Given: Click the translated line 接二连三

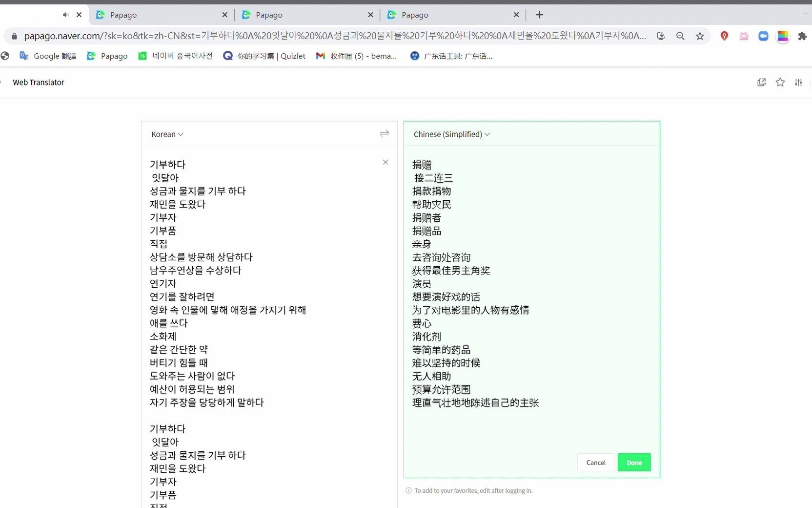Looking at the screenshot, I should tap(434, 178).
